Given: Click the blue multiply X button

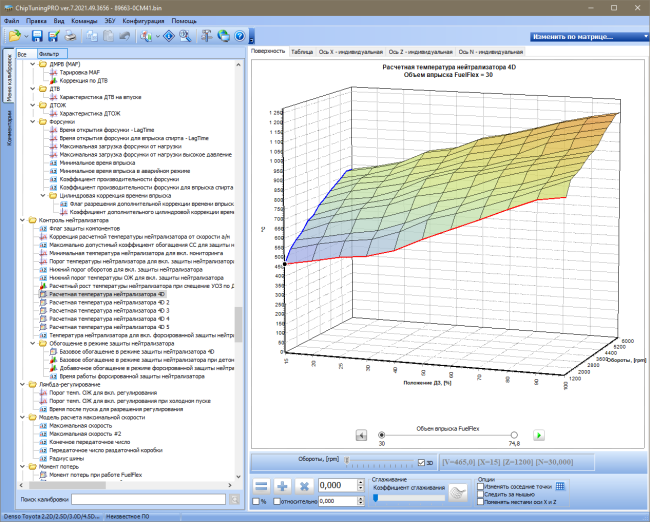Looking at the screenshot, I should pos(304,486).
